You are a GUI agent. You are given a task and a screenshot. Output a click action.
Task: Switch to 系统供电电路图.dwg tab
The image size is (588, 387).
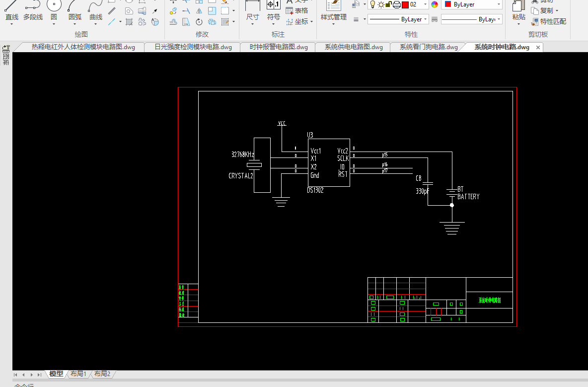click(354, 47)
